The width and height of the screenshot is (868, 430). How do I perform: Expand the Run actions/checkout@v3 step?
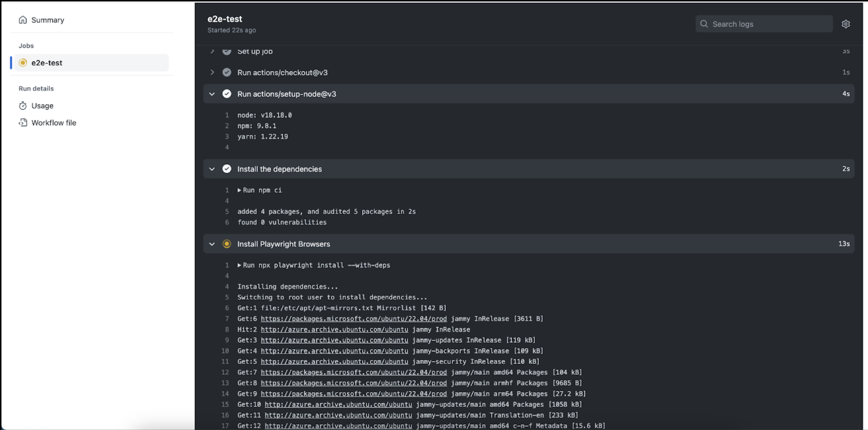pos(212,73)
